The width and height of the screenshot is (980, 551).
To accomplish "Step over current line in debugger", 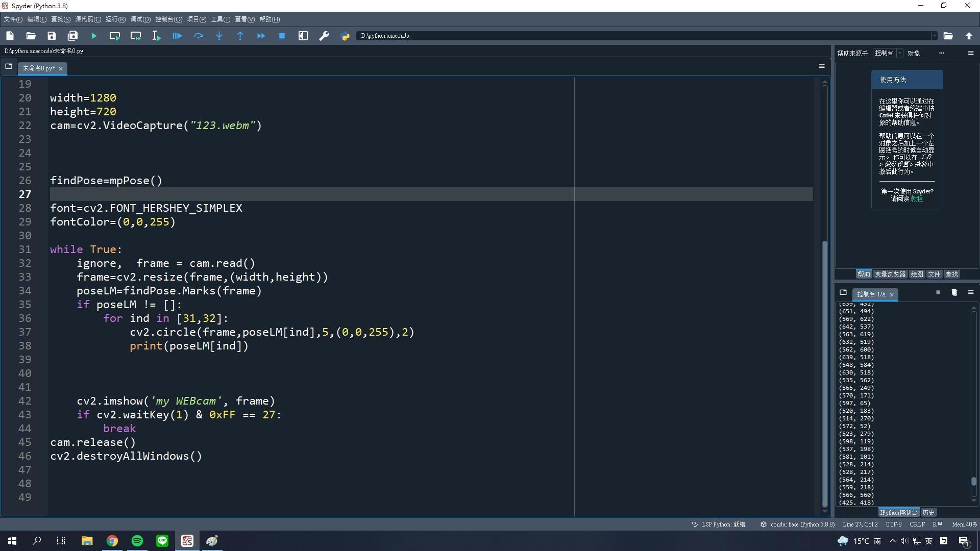I will pyautogui.click(x=198, y=36).
